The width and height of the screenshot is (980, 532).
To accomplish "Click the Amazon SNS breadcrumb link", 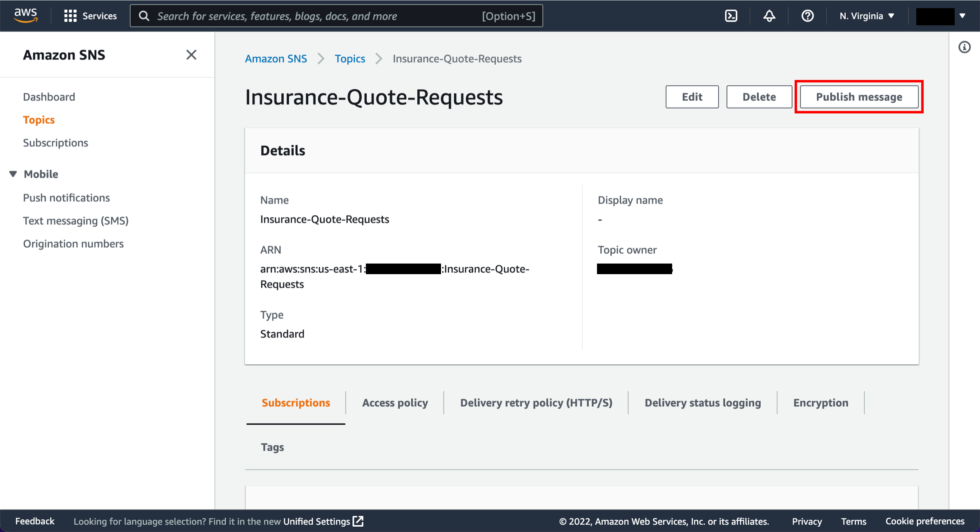I will coord(275,58).
